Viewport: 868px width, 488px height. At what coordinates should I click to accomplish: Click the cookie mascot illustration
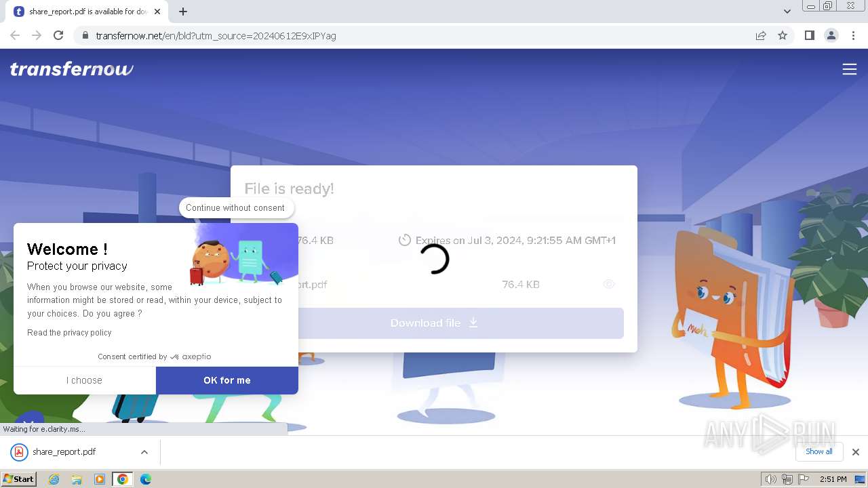(209, 263)
